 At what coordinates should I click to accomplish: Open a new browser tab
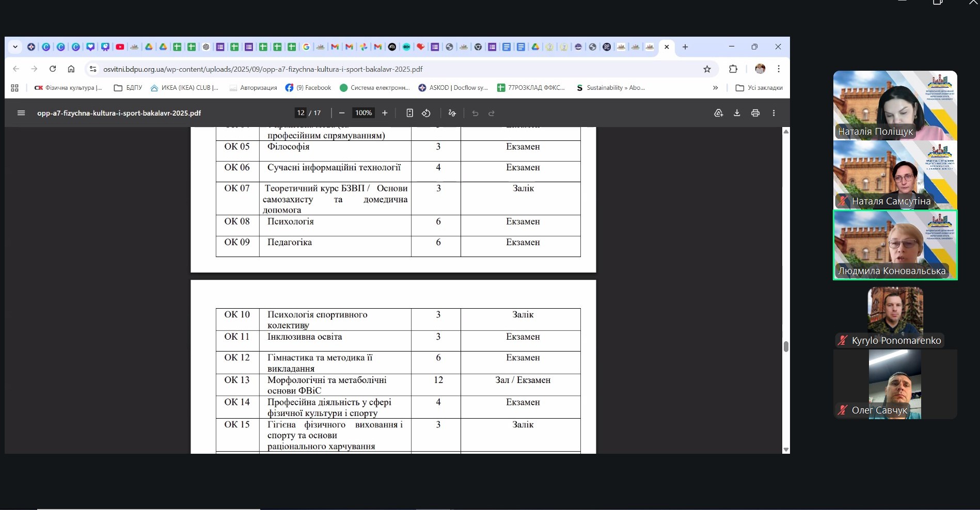[685, 47]
